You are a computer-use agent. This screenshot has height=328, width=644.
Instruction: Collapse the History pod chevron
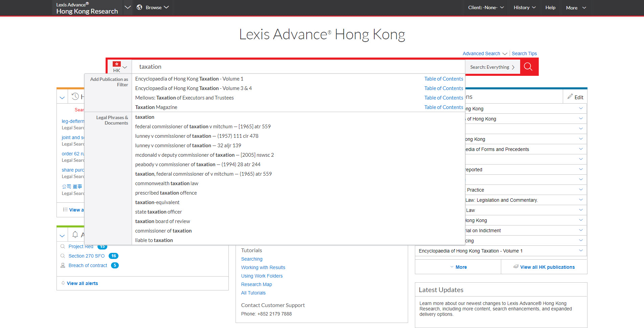click(62, 97)
